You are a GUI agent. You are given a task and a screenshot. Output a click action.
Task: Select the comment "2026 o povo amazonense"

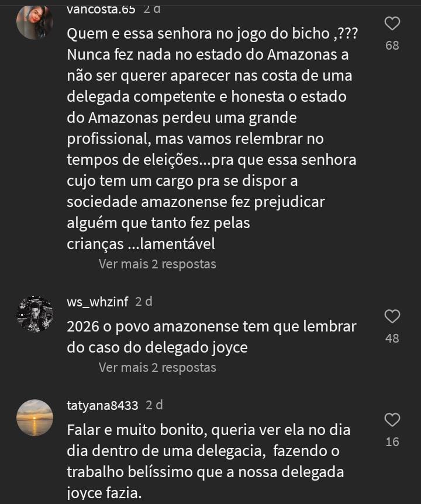point(210,337)
